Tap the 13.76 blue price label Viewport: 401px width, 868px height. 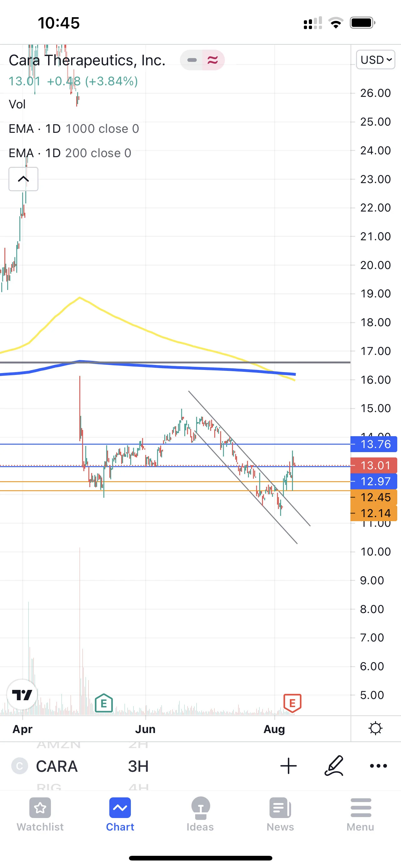(374, 444)
